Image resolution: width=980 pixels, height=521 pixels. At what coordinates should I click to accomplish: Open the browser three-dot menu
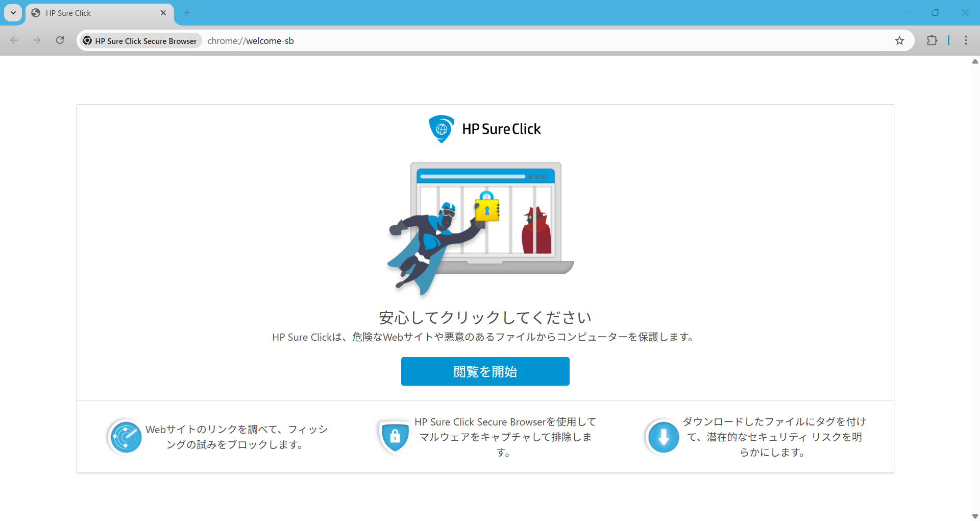966,41
